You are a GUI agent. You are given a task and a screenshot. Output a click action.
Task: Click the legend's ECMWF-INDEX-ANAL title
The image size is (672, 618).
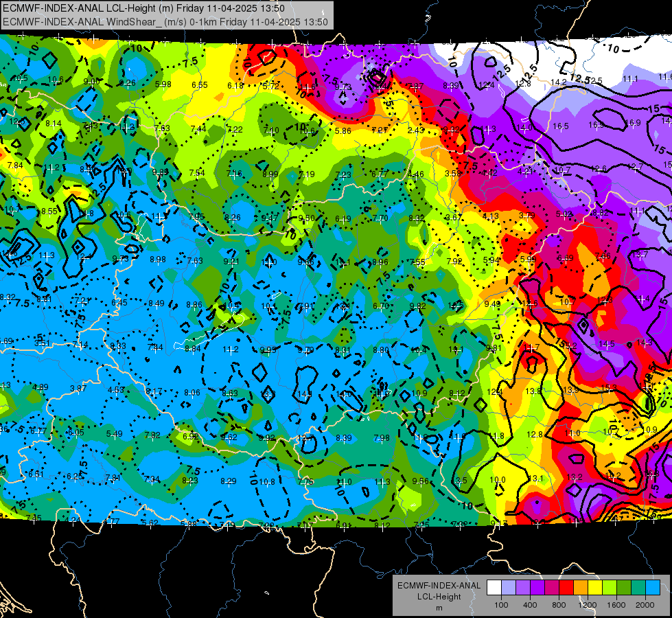coord(439,586)
